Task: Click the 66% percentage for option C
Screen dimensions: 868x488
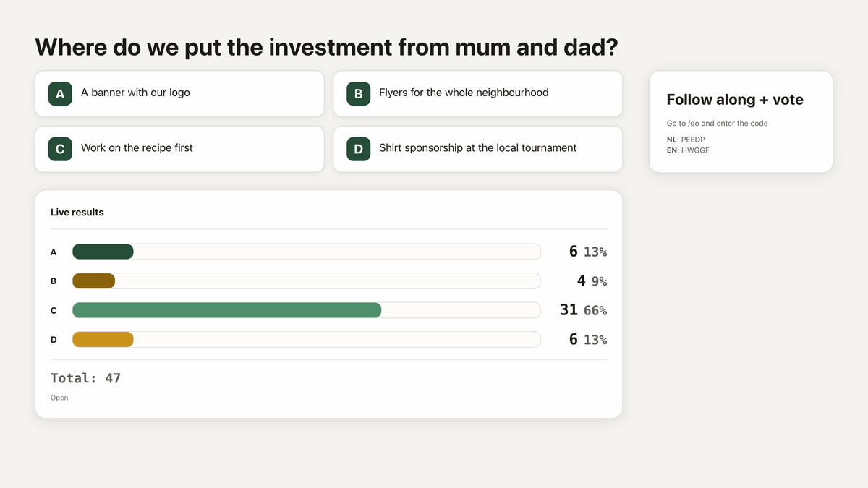Action: [595, 311]
